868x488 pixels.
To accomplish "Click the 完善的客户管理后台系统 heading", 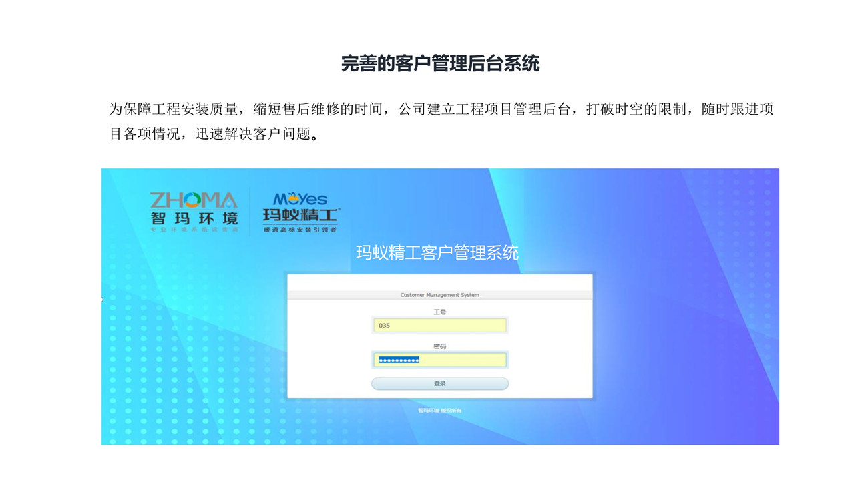I will pyautogui.click(x=440, y=63).
